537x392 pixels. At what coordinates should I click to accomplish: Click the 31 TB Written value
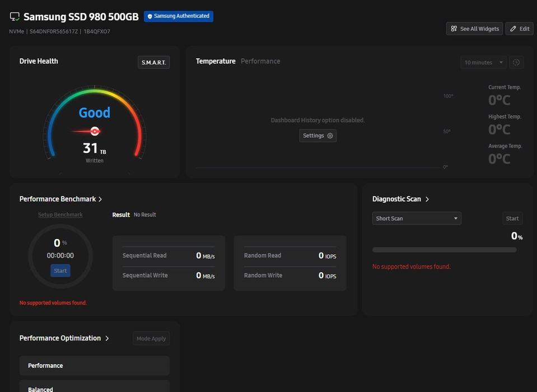click(95, 148)
